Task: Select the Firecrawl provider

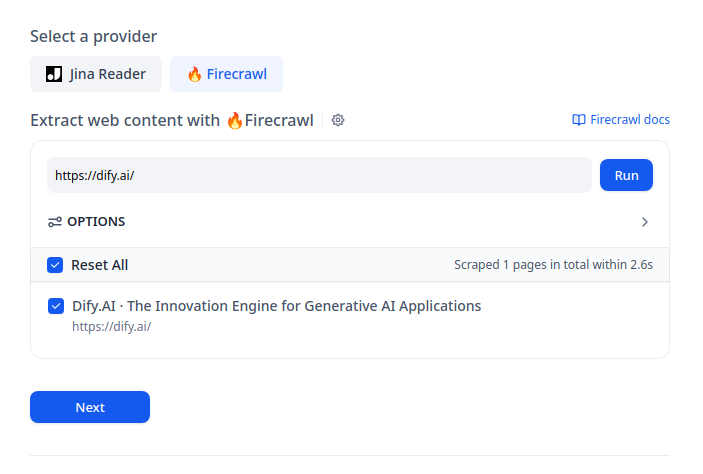Action: click(x=226, y=74)
